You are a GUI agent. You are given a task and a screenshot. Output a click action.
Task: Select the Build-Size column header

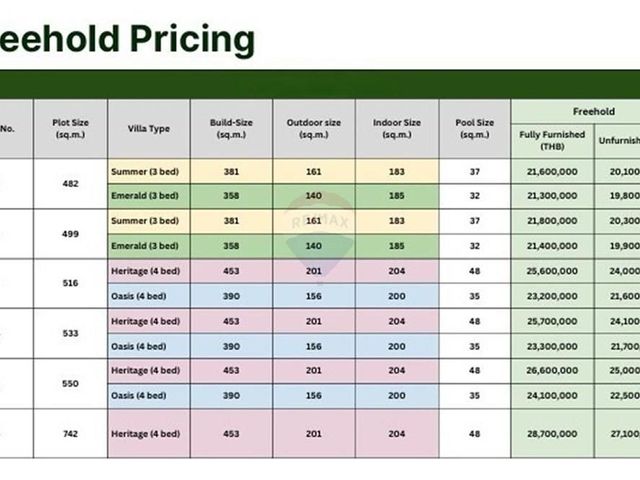pyautogui.click(x=231, y=129)
